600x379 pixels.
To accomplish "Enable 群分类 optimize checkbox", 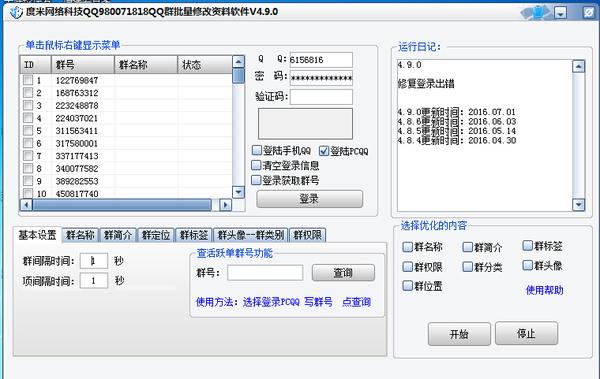I will (468, 266).
